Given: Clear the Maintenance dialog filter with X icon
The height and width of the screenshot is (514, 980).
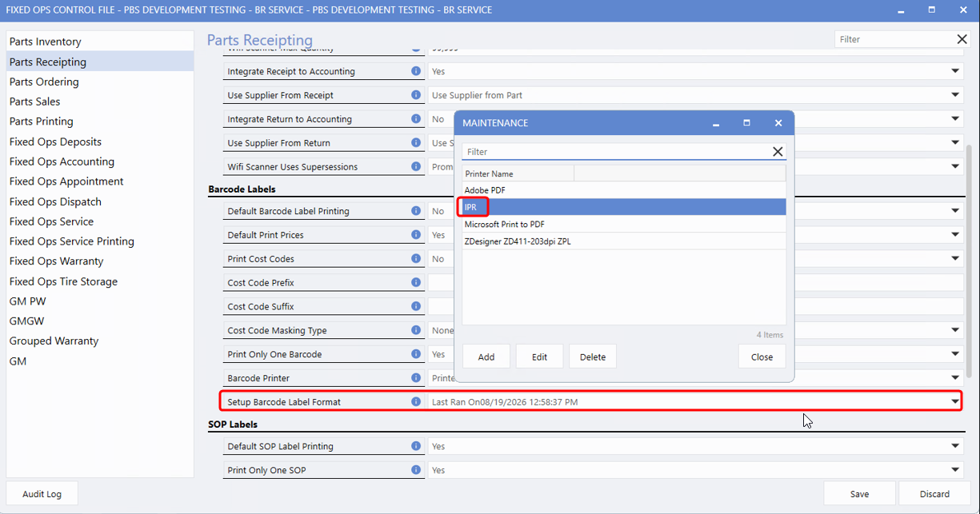Looking at the screenshot, I should pos(778,152).
